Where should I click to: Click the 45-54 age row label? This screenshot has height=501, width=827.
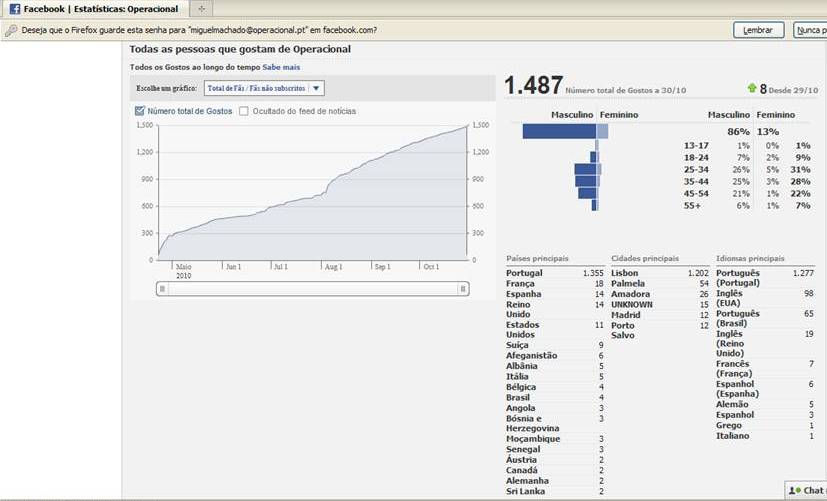click(x=696, y=194)
